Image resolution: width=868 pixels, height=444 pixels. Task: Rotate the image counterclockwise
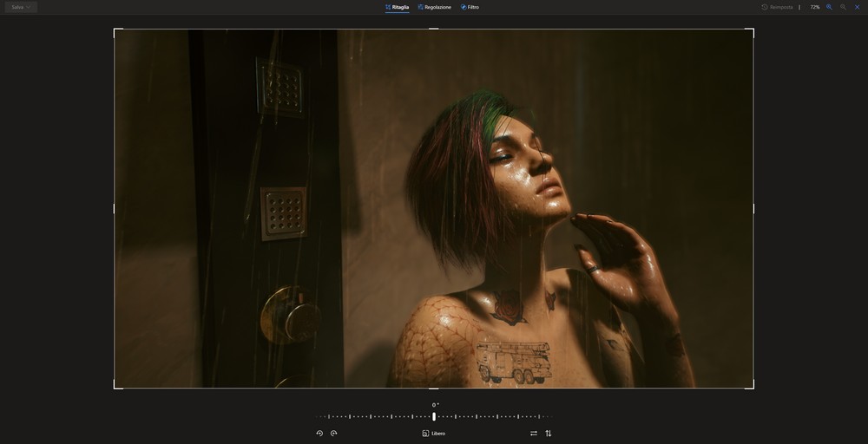coord(319,433)
